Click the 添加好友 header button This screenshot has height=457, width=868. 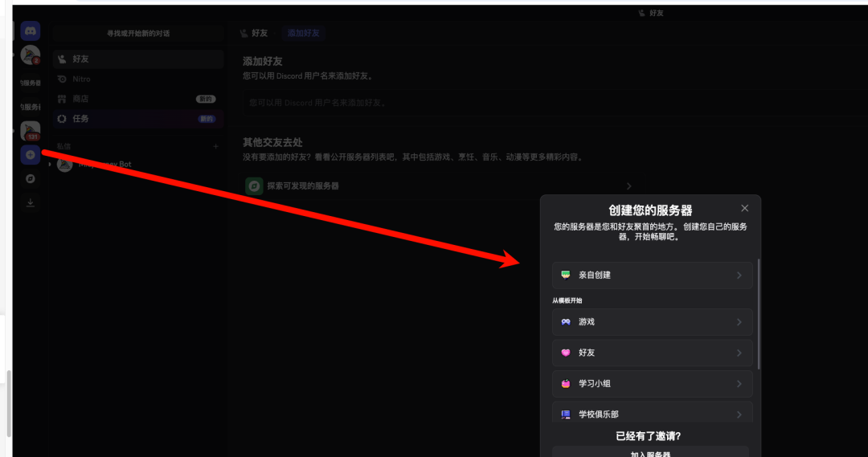pos(303,33)
